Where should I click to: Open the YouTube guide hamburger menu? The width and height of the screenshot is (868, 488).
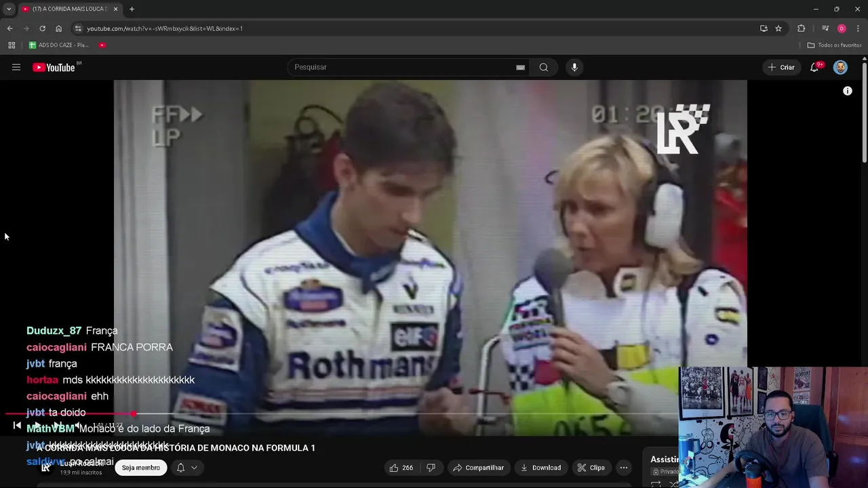pos(16,67)
